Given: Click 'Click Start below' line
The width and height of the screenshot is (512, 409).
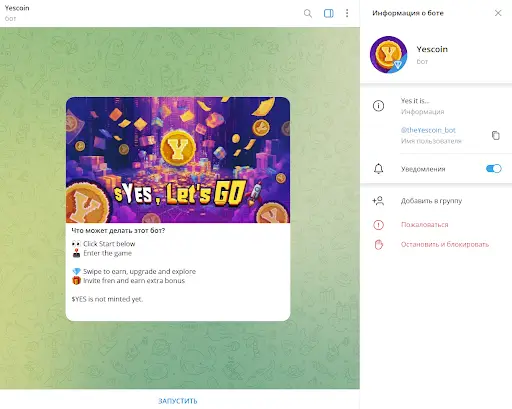Looking at the screenshot, I should pos(109,244).
